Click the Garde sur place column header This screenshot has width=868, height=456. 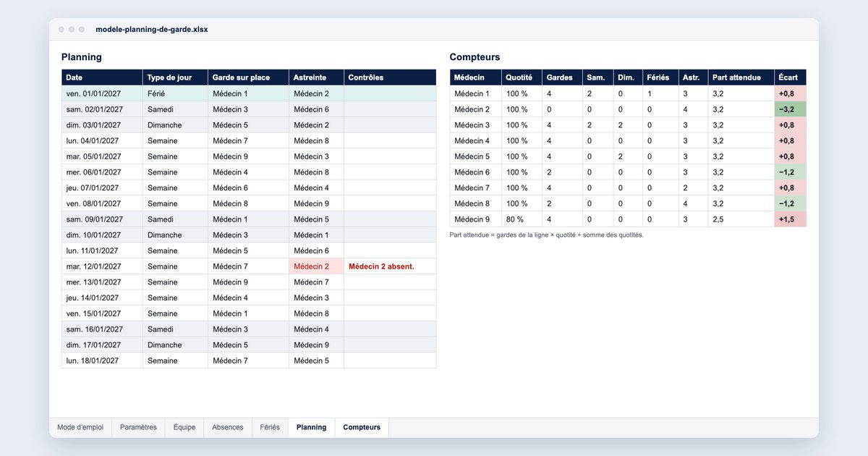point(248,77)
